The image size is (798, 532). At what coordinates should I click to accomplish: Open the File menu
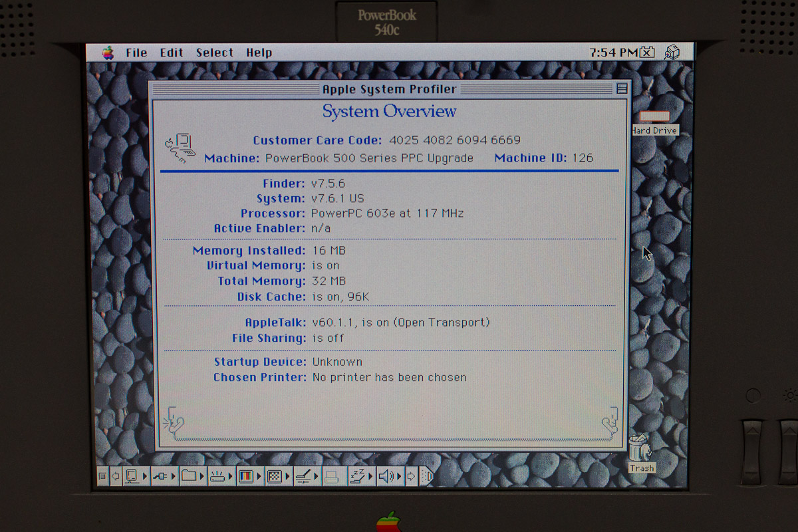[x=136, y=53]
